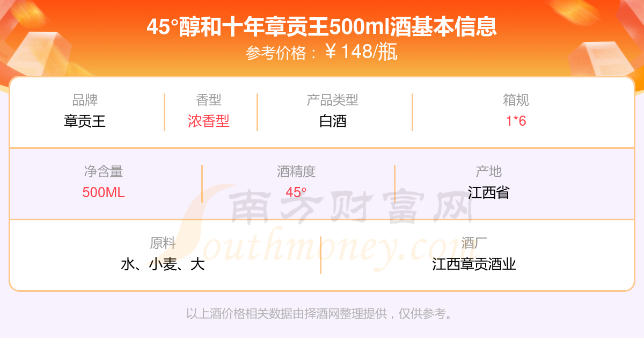Select the ingredients text 水、小麦、大

click(x=163, y=264)
